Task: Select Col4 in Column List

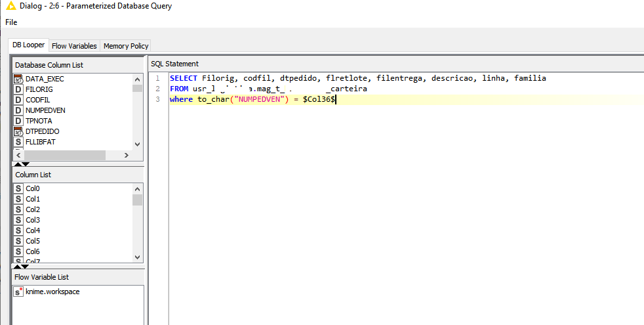Action: tap(33, 231)
